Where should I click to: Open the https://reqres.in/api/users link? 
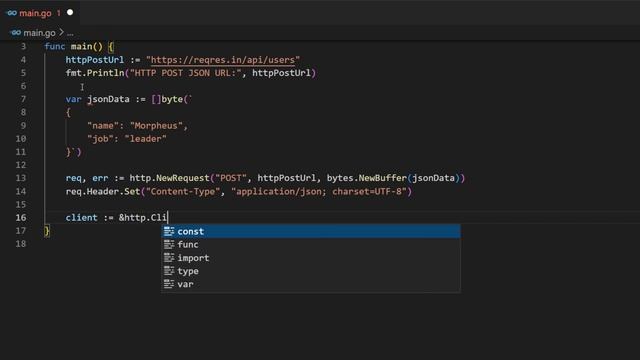pyautogui.click(x=223, y=60)
